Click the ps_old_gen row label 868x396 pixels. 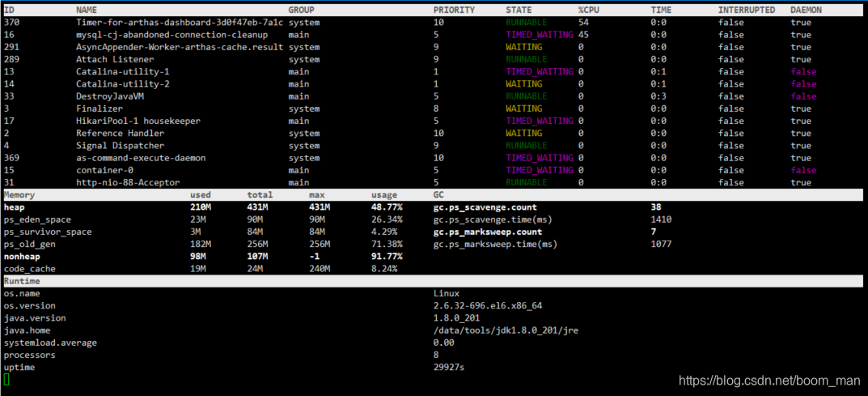click(29, 245)
